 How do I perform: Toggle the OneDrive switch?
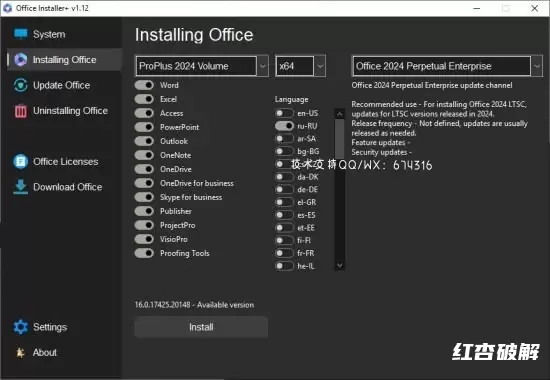(144, 169)
